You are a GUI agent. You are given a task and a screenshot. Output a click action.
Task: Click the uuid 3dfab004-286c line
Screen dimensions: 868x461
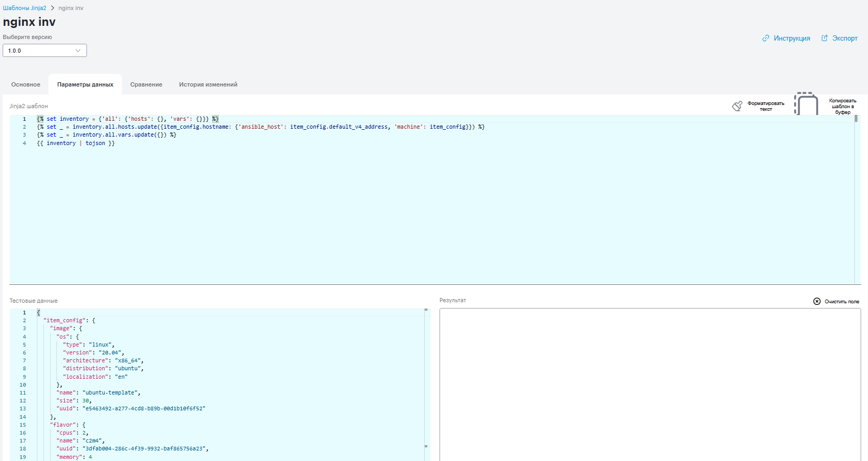[x=132, y=448]
